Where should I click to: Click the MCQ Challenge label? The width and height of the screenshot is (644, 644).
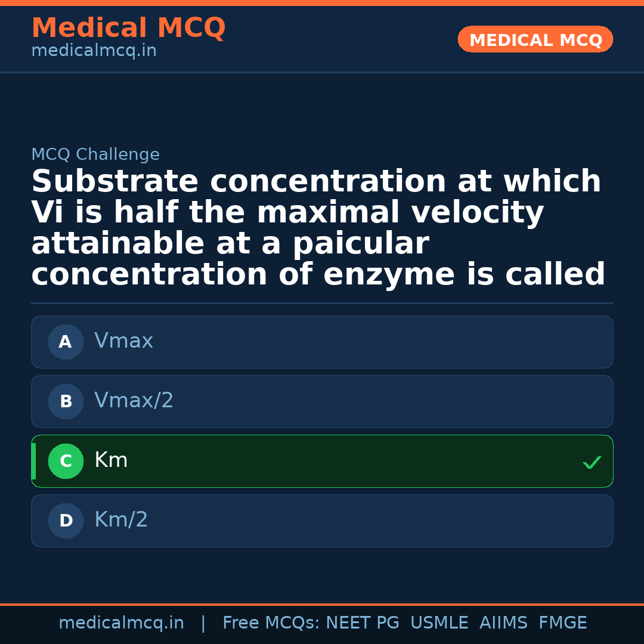[x=95, y=154]
